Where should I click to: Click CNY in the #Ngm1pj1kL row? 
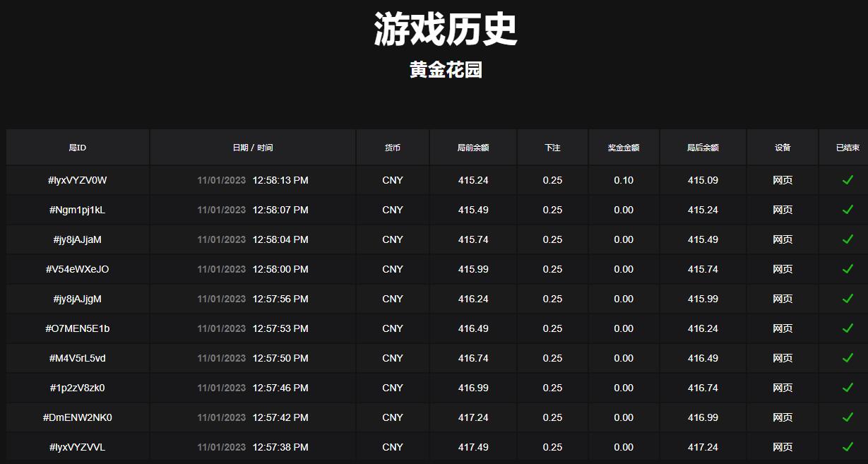point(393,210)
